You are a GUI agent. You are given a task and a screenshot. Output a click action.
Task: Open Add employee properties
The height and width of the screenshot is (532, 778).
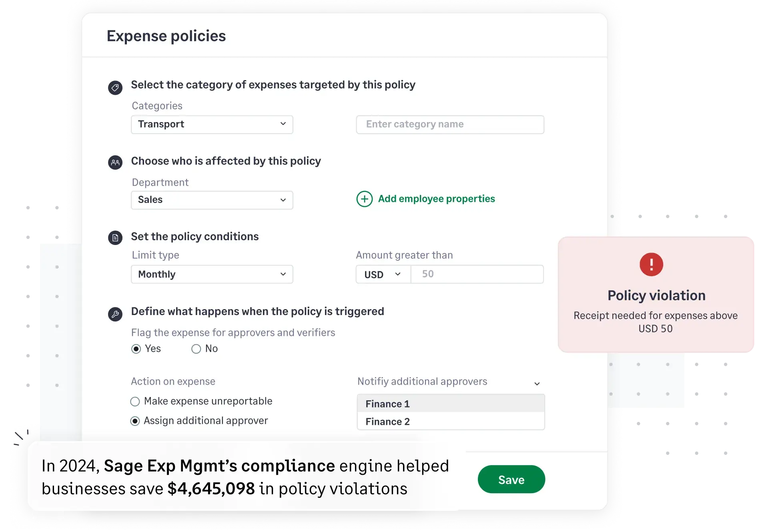click(436, 199)
